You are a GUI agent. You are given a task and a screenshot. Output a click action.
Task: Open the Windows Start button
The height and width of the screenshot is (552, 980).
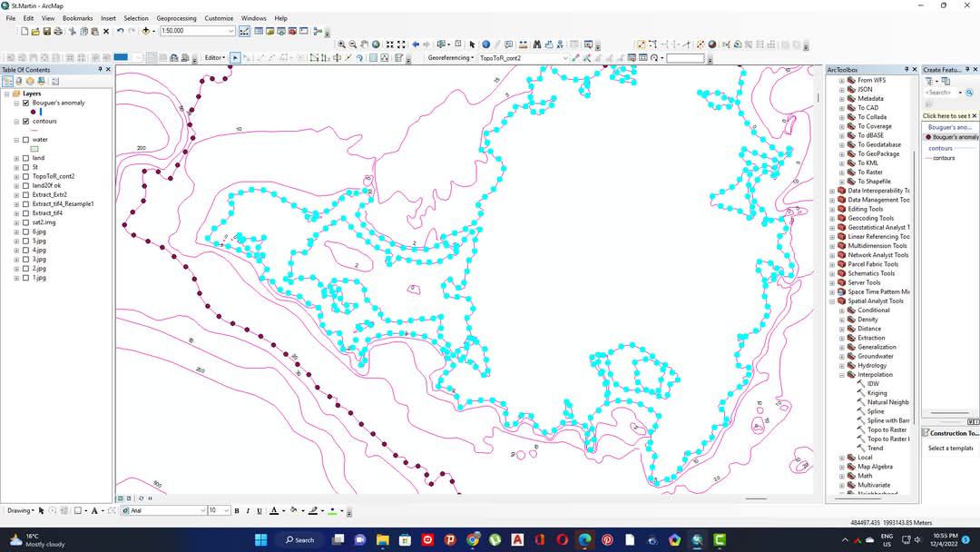click(261, 539)
